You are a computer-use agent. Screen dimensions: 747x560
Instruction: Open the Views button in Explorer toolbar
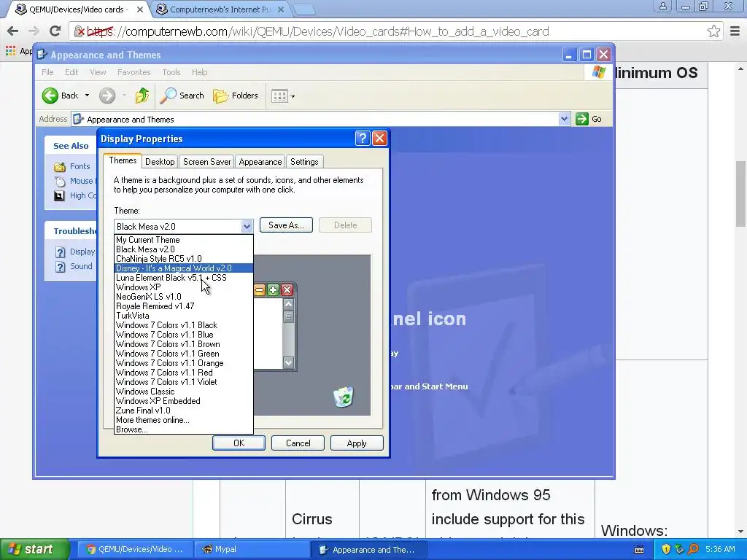279,96
